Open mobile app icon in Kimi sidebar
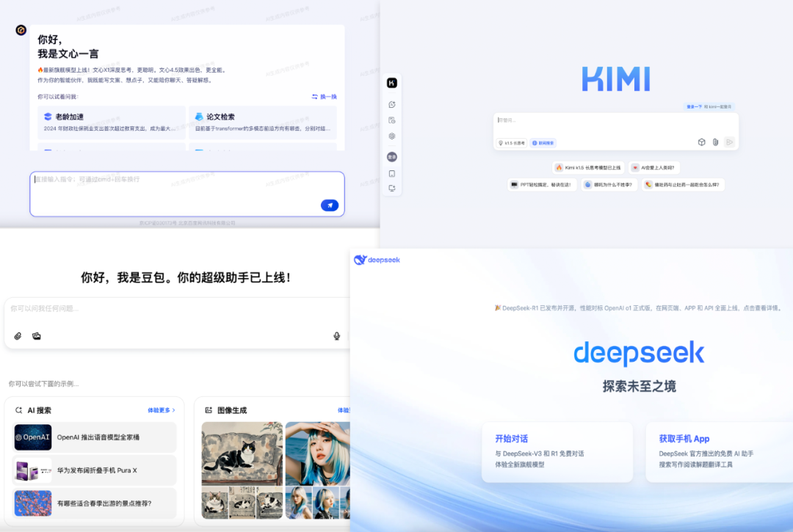This screenshot has width=793, height=532. click(392, 173)
